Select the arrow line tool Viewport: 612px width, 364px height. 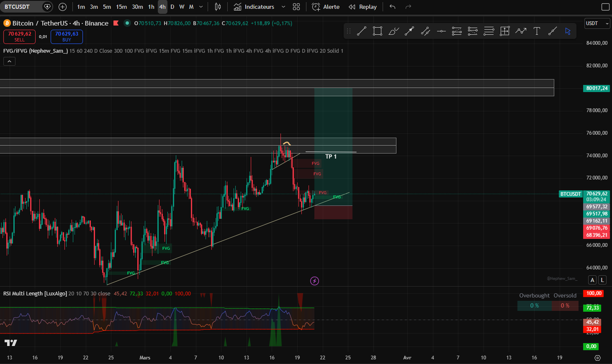pyautogui.click(x=409, y=31)
